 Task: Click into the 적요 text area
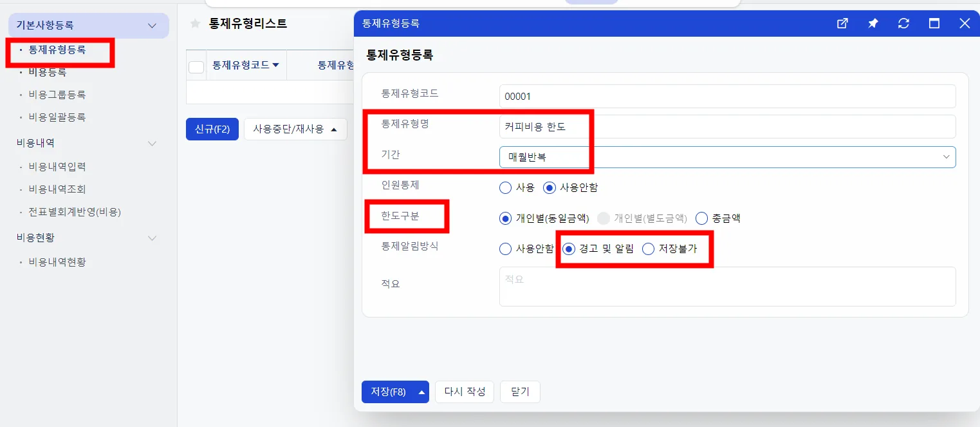(x=727, y=287)
